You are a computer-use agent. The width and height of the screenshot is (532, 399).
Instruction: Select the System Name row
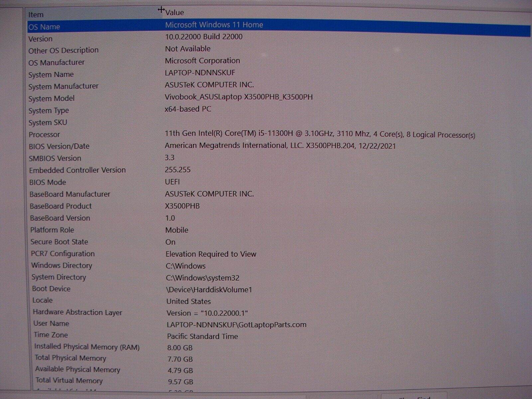(x=51, y=74)
